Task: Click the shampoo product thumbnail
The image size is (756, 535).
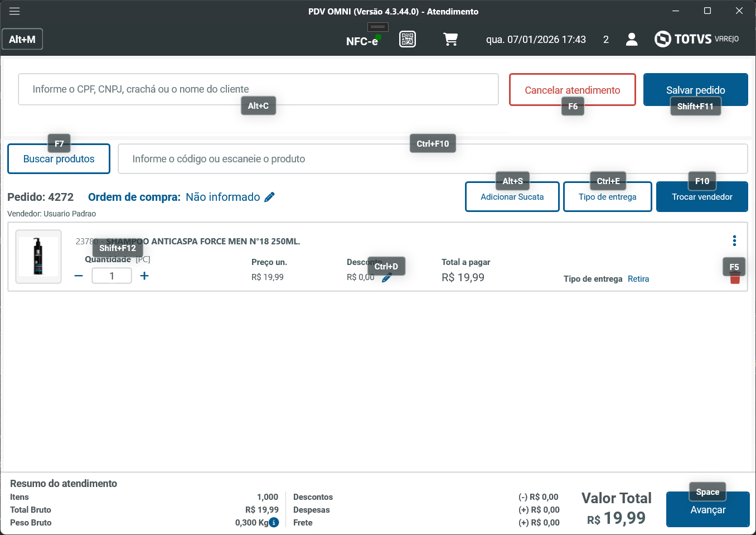Action: [x=38, y=257]
